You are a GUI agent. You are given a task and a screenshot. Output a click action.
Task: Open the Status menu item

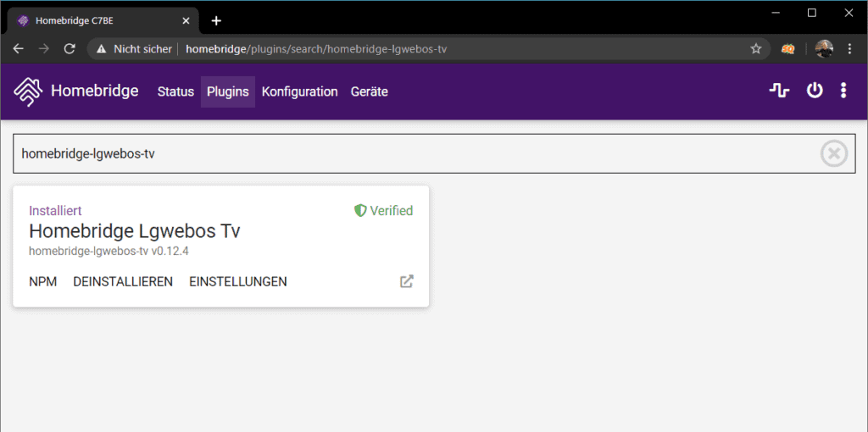tap(175, 91)
